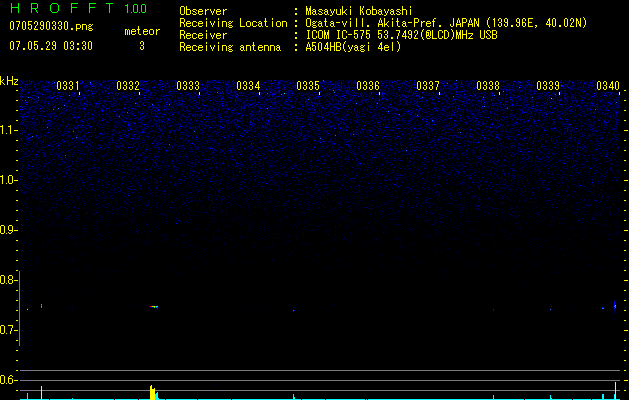The width and height of the screenshot is (629, 400).
Task: Click the yellow intensity spike at 0340
Action: (615, 390)
